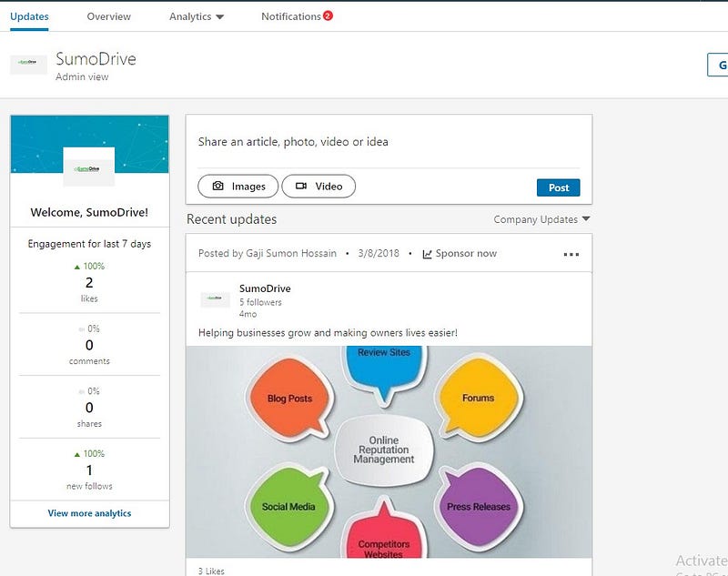
Task: Click the Sponsor now link
Action: [x=466, y=253]
